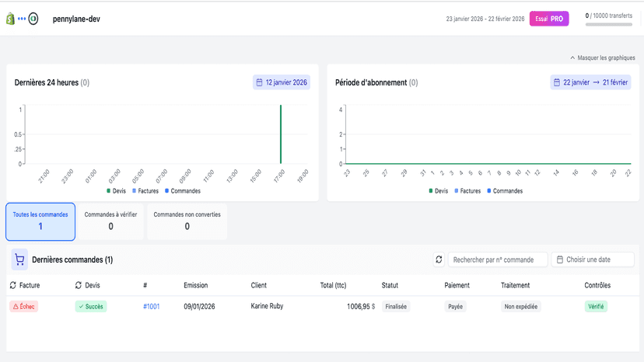Toggle Devis legend in Période d'abonnement chart
644x362 pixels.
pyautogui.click(x=438, y=191)
